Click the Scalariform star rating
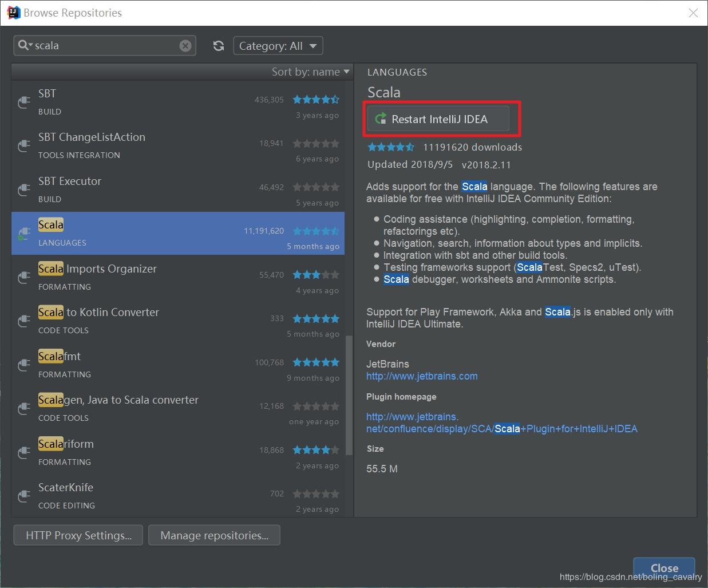 (316, 450)
